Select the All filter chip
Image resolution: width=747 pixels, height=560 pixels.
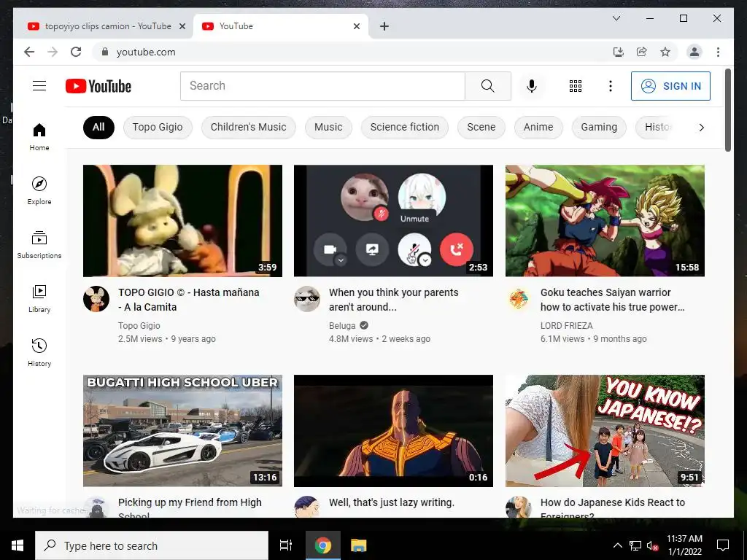click(x=98, y=127)
